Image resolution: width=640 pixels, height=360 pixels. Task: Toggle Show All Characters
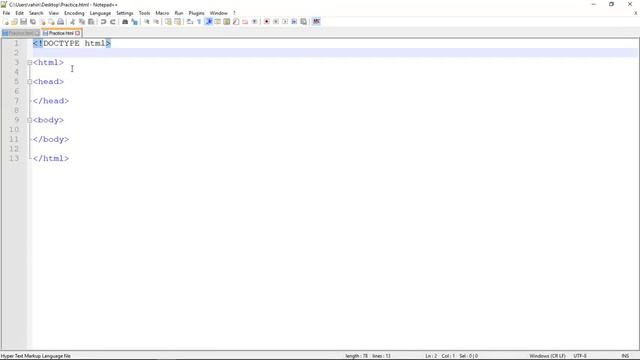(x=199, y=22)
